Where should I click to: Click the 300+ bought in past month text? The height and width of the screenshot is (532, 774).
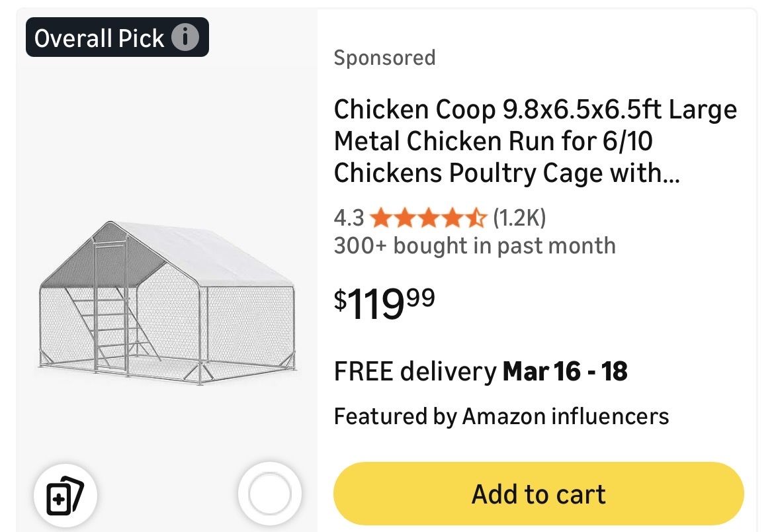point(474,245)
